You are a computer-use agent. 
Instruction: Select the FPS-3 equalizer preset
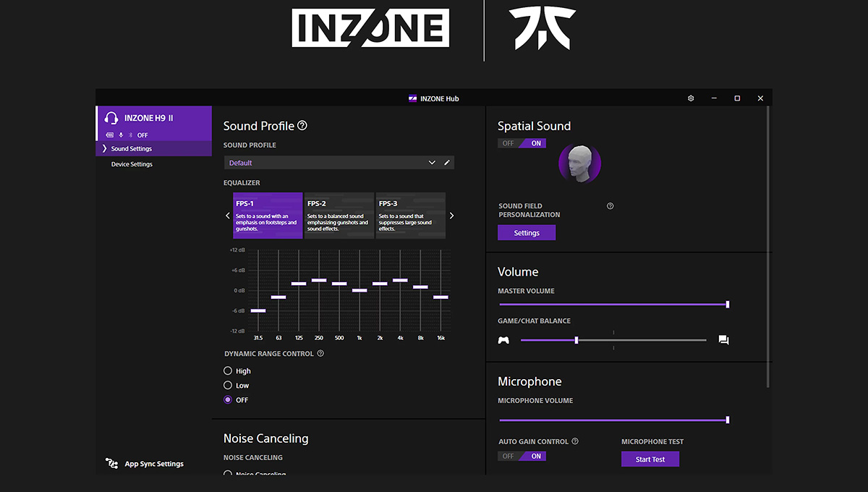[x=411, y=216]
